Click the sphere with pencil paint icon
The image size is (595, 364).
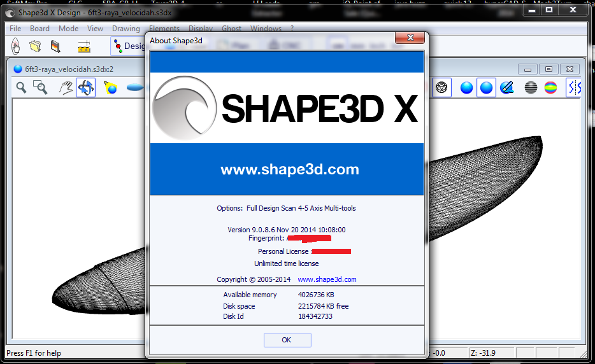point(507,88)
